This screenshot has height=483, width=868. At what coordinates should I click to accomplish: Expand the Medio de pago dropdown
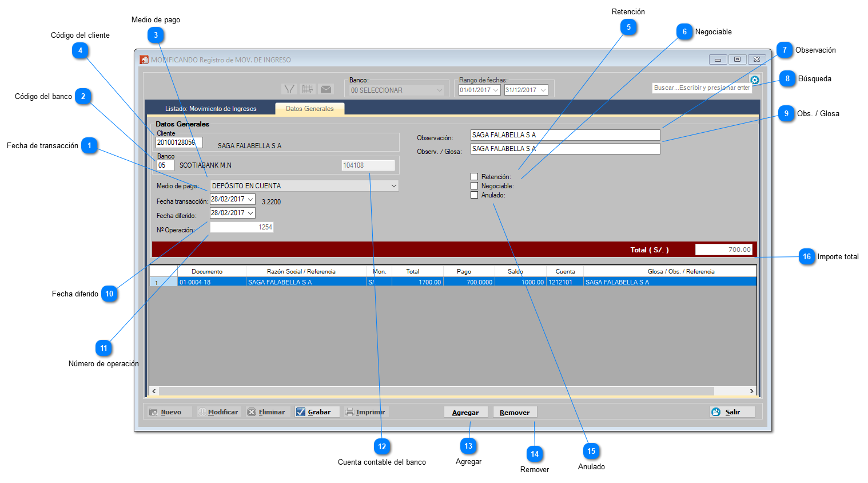pos(393,186)
